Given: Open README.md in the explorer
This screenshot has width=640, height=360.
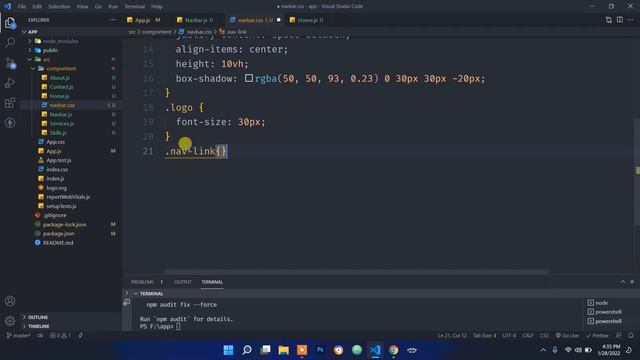Looking at the screenshot, I should pyautogui.click(x=58, y=243).
